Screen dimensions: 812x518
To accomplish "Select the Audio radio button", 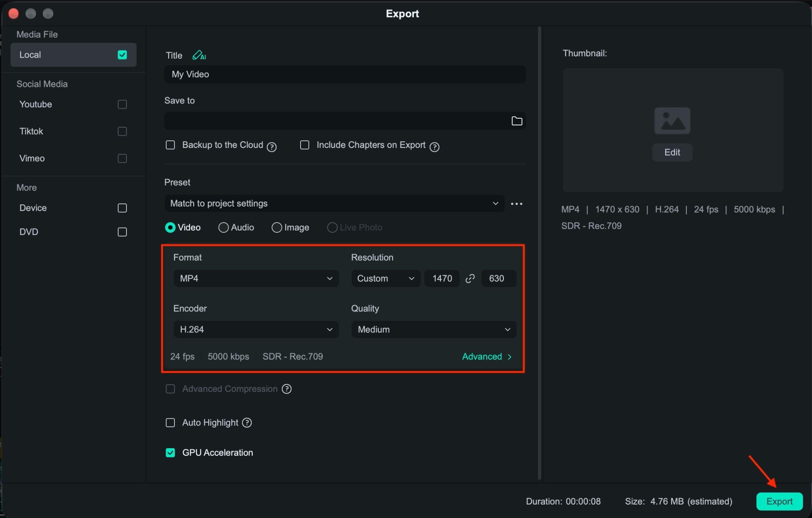I will tap(223, 228).
